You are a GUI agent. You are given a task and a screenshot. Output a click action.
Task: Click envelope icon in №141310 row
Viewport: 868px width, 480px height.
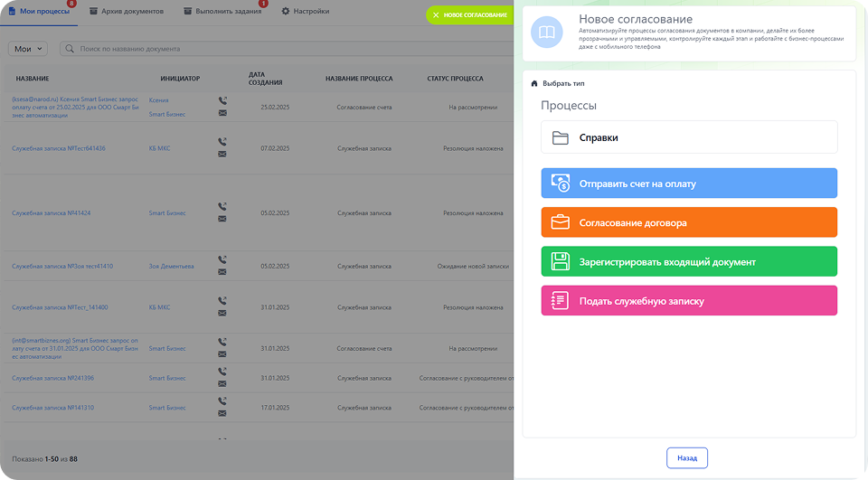222,414
